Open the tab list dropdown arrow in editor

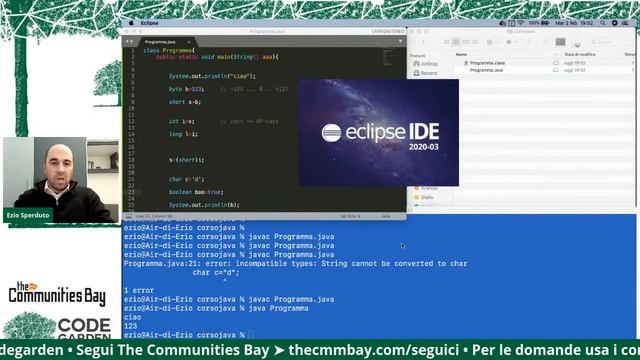400,41
